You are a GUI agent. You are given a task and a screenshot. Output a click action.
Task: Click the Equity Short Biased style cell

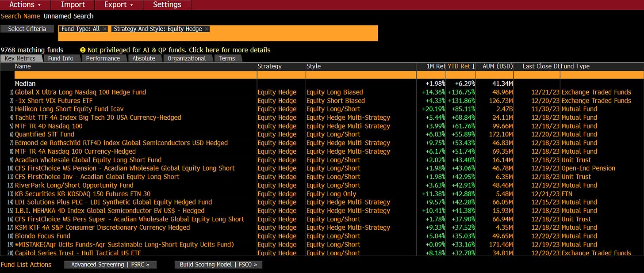[x=336, y=100]
